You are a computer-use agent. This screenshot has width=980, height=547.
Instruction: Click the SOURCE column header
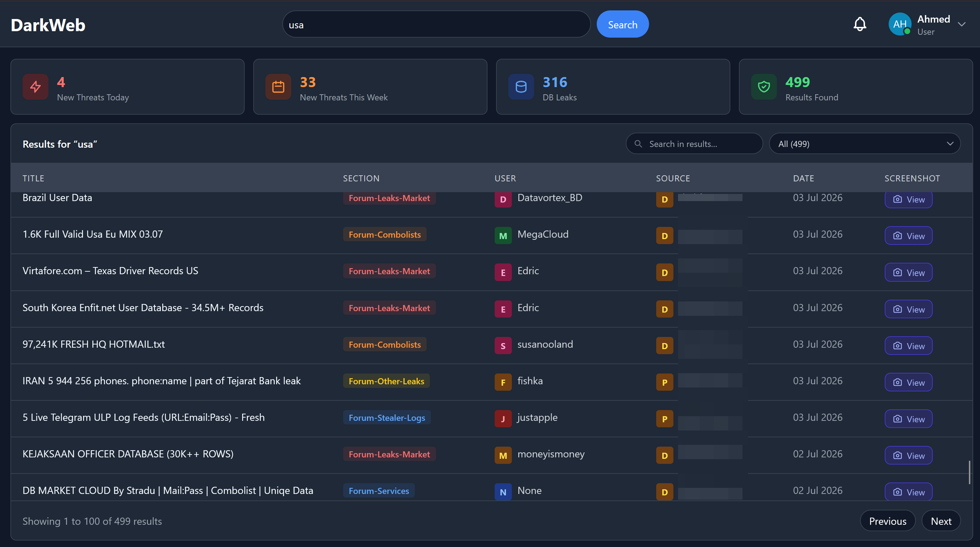pos(673,178)
